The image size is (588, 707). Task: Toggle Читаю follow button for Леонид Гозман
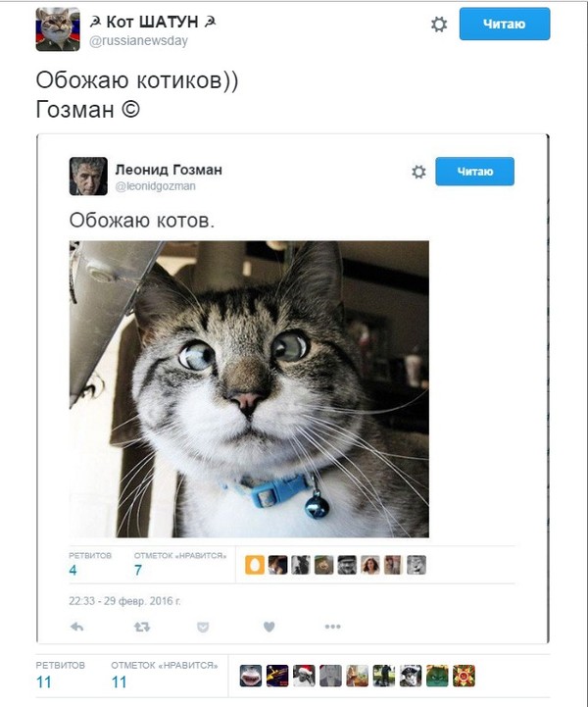pos(474,172)
